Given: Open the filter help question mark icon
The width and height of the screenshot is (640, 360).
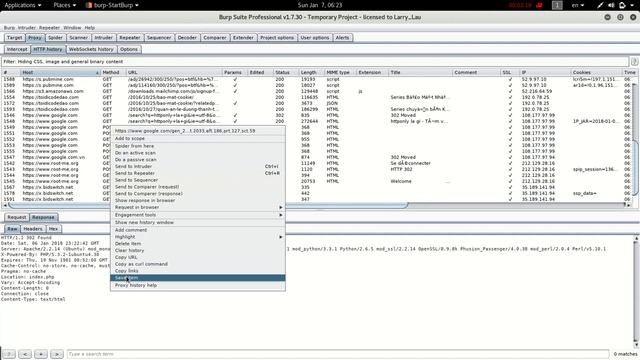Looking at the screenshot, I should coord(634,62).
